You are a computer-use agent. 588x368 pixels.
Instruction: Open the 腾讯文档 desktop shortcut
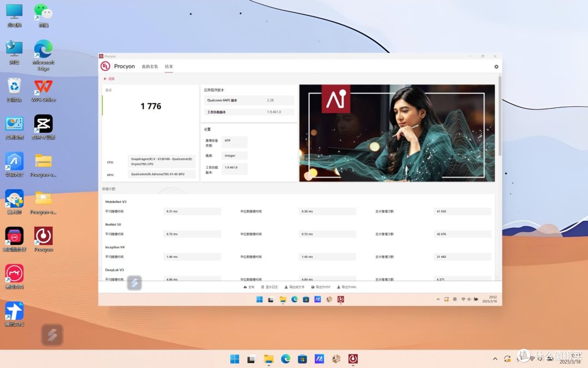point(14,314)
